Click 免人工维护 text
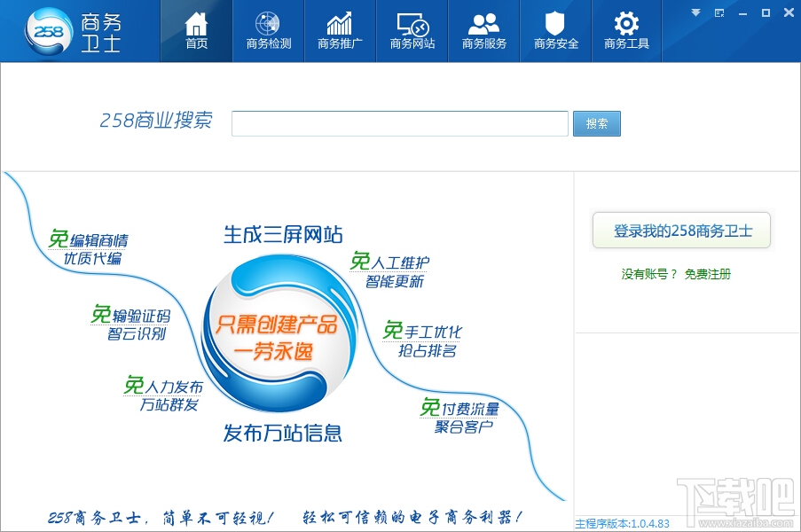This screenshot has height=532, width=801. coord(389,262)
